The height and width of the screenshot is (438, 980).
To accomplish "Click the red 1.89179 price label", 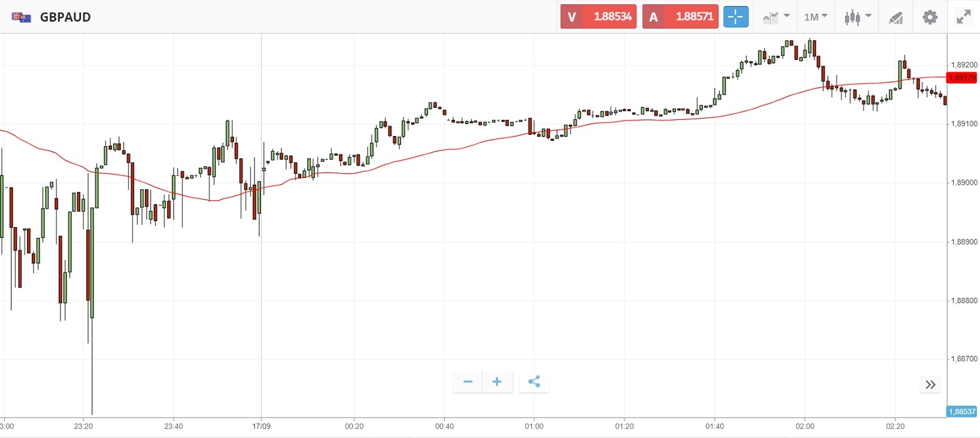I will point(961,78).
